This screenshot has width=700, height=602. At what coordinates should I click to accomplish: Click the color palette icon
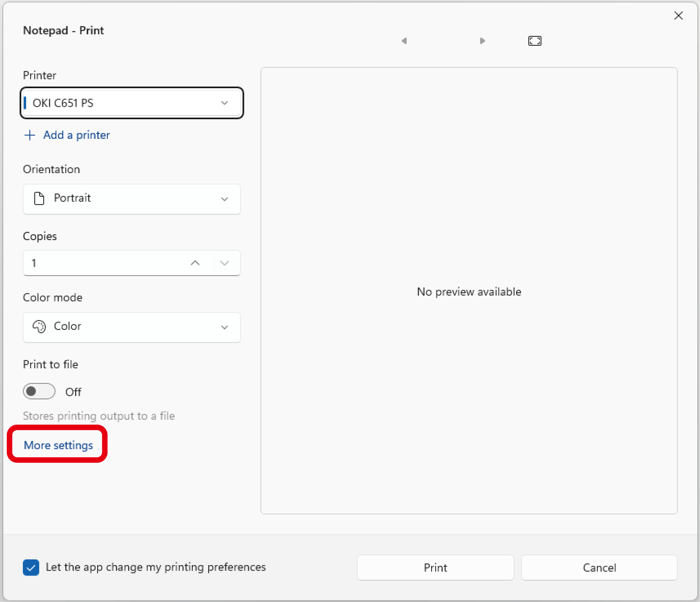click(39, 327)
